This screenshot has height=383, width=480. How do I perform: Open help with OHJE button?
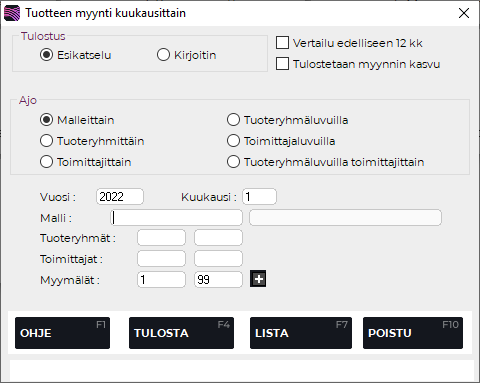(62, 333)
